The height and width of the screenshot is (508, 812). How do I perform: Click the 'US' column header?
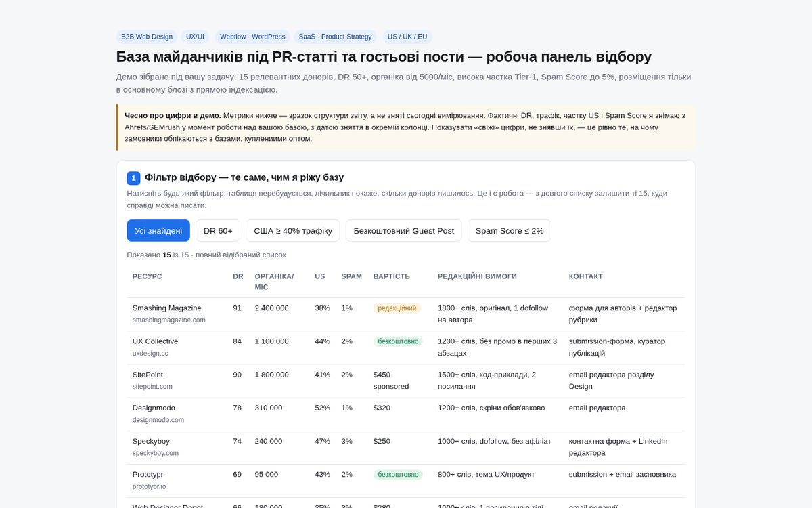(x=319, y=276)
